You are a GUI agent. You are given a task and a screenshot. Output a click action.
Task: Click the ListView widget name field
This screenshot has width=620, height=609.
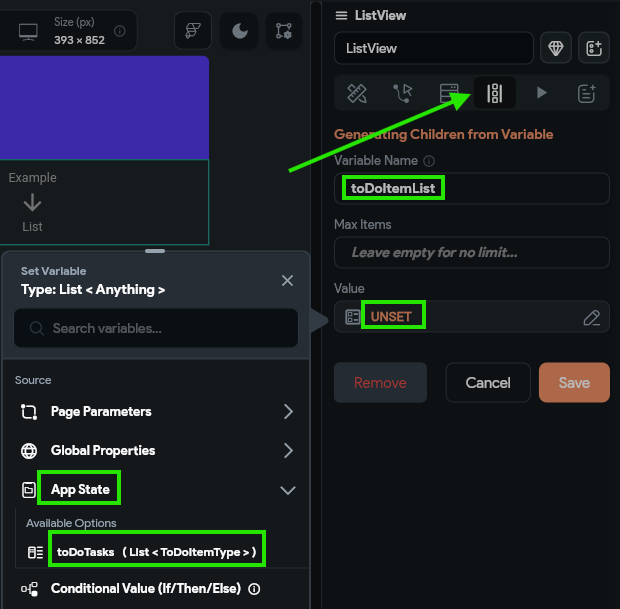434,48
